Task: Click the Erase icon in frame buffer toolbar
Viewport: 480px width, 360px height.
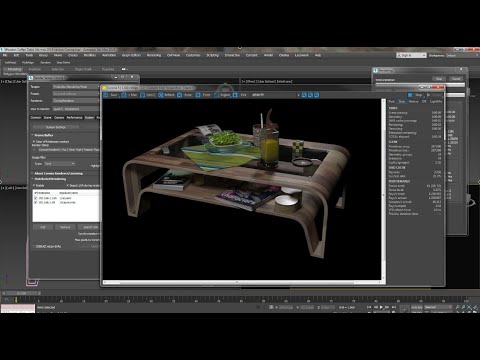Action: click(x=179, y=95)
